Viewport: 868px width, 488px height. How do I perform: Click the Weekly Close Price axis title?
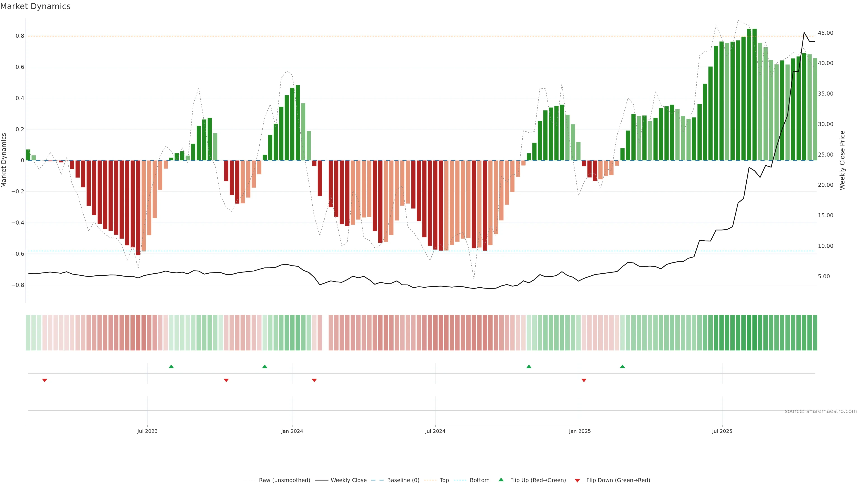tap(842, 160)
